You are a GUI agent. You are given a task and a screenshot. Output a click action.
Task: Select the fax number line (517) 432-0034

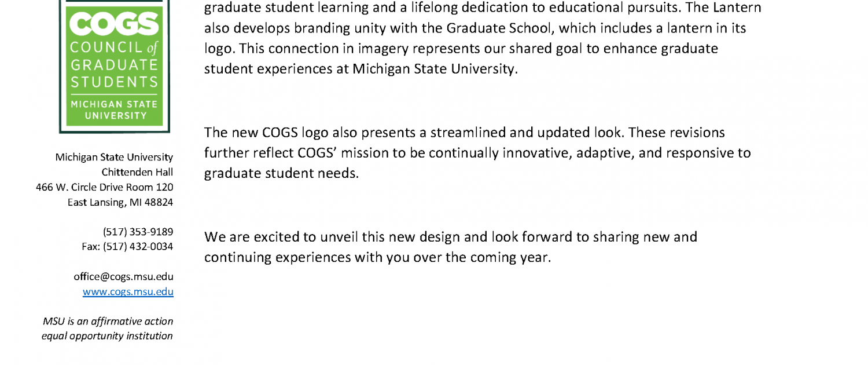[127, 247]
